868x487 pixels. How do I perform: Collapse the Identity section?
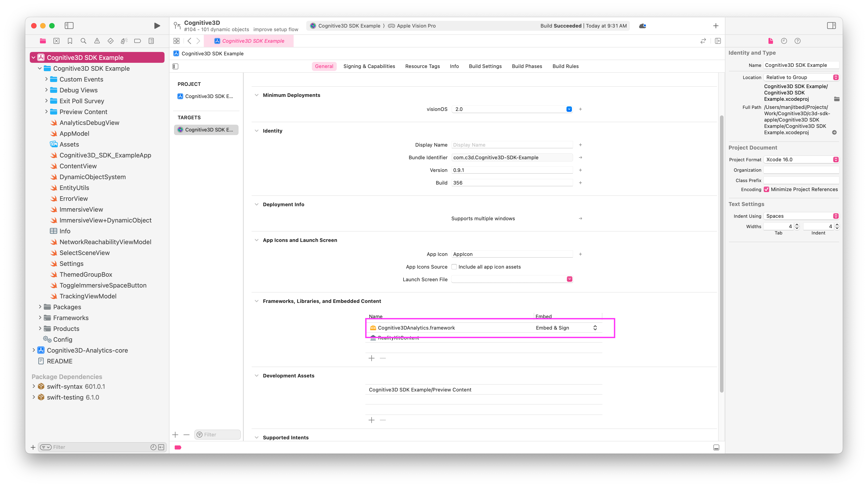pos(256,131)
